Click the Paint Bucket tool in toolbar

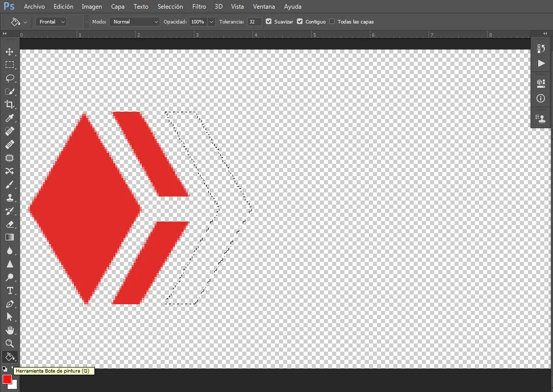point(10,357)
